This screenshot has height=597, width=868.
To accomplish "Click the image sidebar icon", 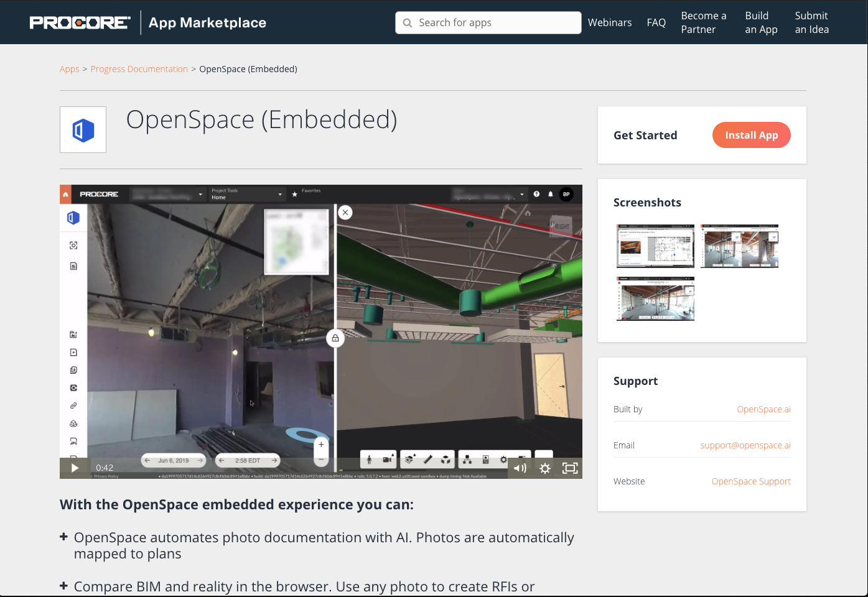I will (x=73, y=335).
